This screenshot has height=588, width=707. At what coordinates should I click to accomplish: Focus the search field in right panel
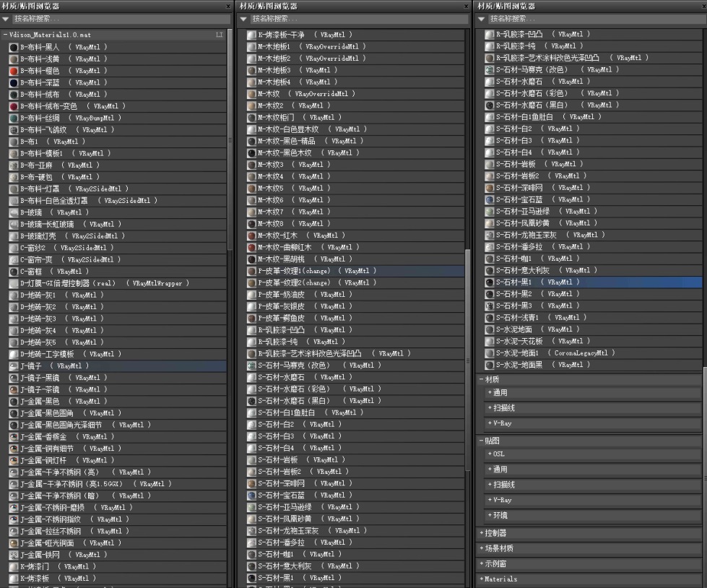[x=597, y=19]
